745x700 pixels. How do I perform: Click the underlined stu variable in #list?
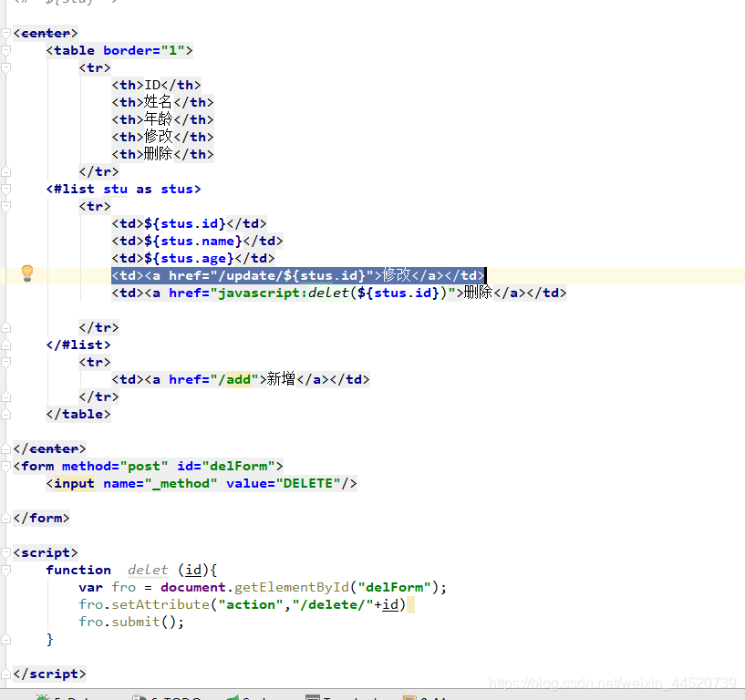116,189
